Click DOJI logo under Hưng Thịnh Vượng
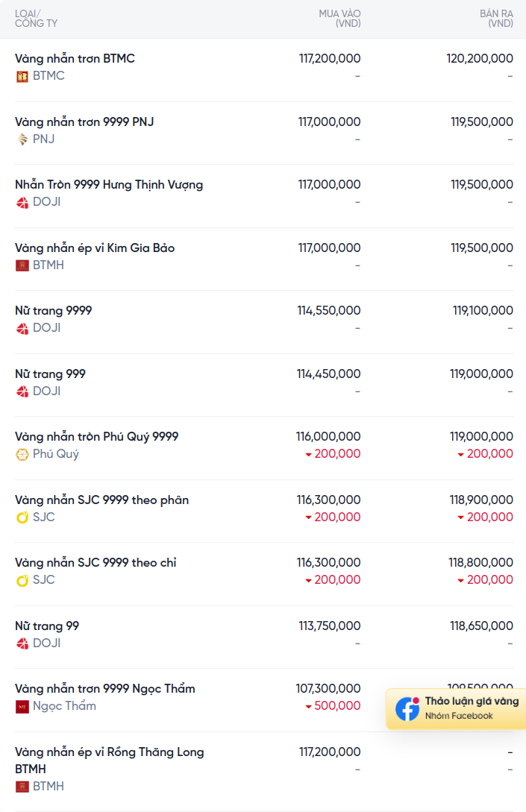This screenshot has height=812, width=526. coord(22,203)
